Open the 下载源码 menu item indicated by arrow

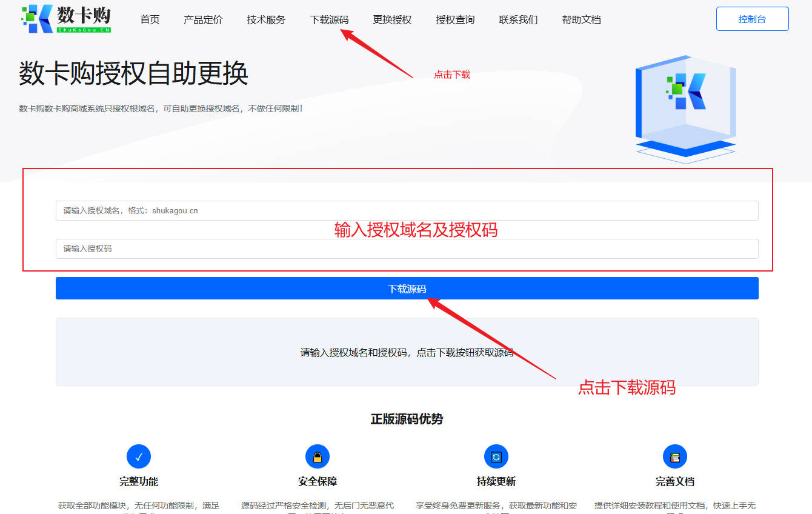coord(329,19)
